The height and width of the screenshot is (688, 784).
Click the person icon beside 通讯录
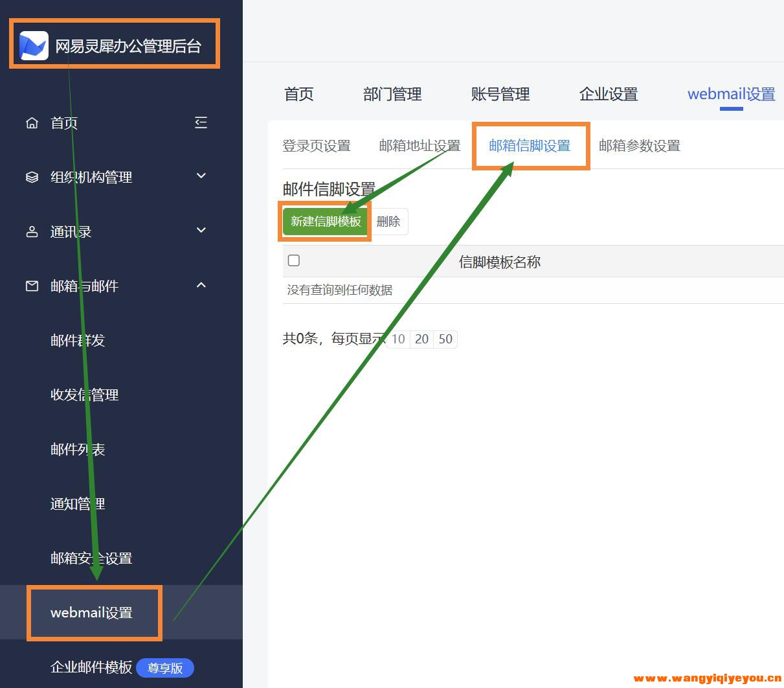click(32, 231)
